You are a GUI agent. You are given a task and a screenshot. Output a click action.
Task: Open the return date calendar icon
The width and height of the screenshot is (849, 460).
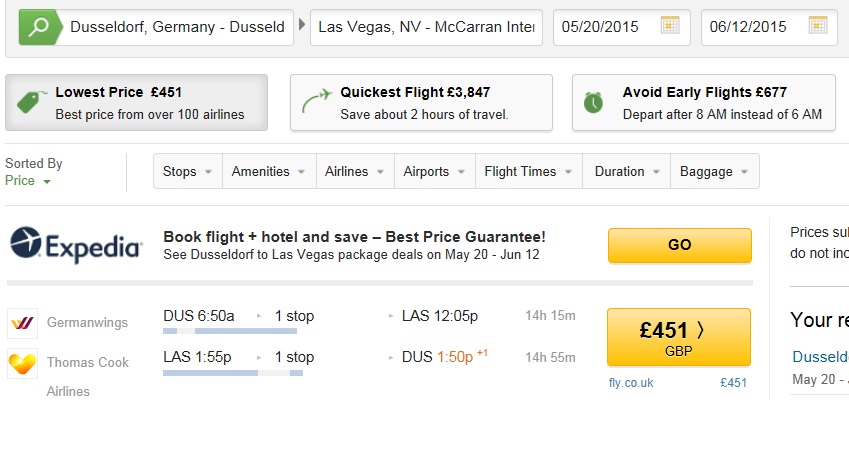click(818, 25)
